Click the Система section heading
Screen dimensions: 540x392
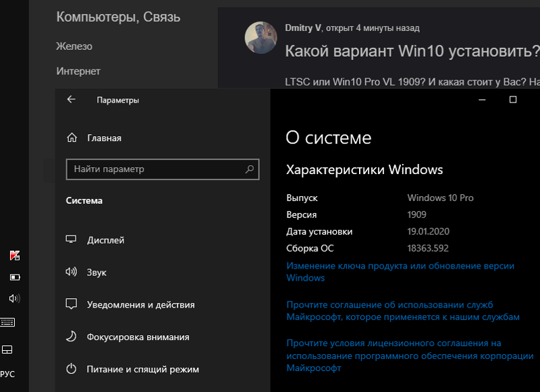pos(84,200)
